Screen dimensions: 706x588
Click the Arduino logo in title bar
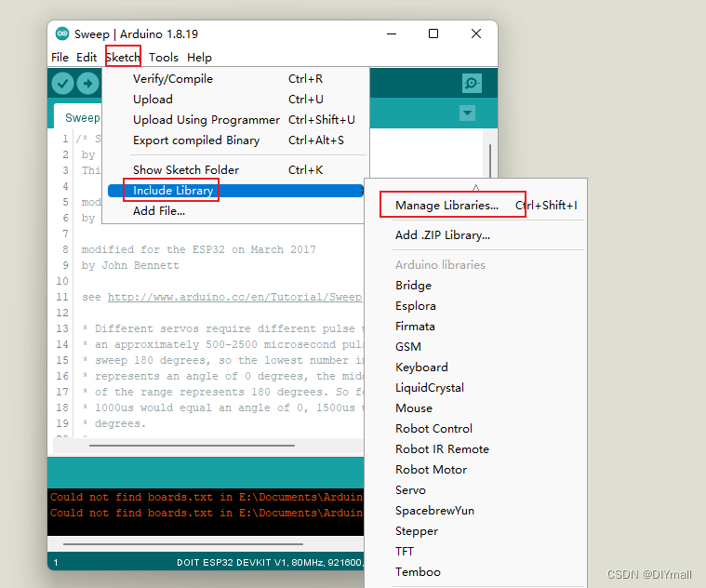point(62,33)
